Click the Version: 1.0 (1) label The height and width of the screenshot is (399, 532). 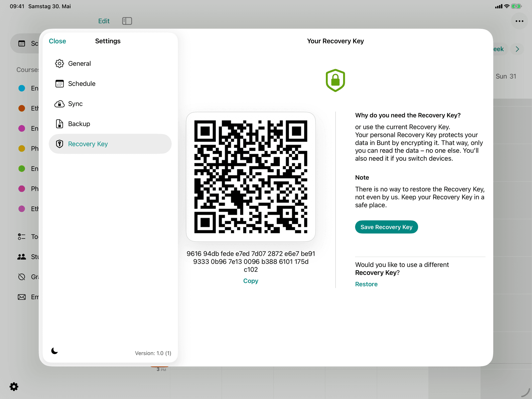click(153, 353)
